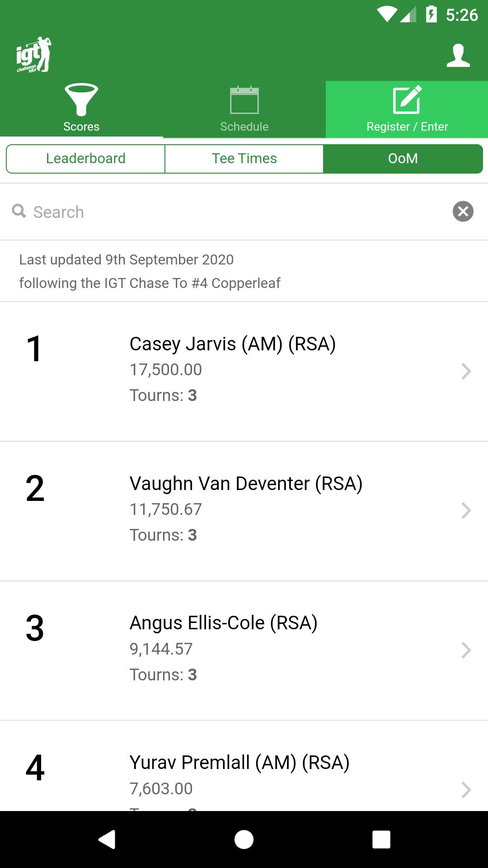Open Register / Enter pencil icon
488x868 pixels.
tap(407, 100)
